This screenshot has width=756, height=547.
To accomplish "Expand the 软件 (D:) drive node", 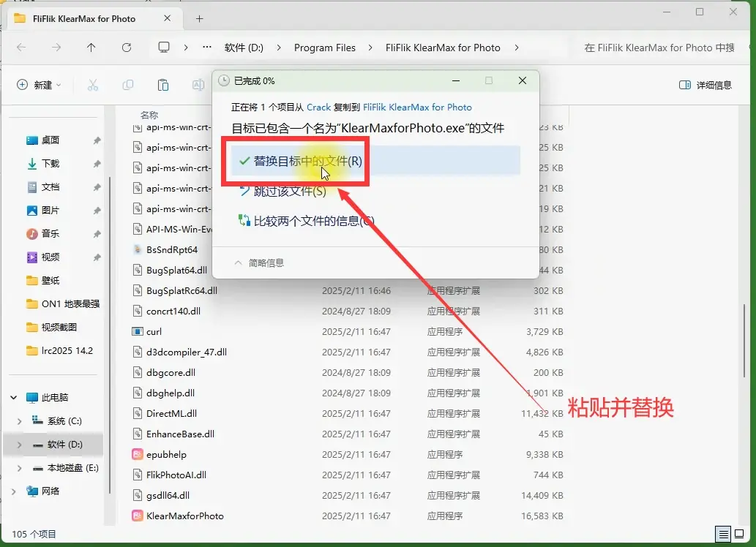I will click(x=19, y=445).
